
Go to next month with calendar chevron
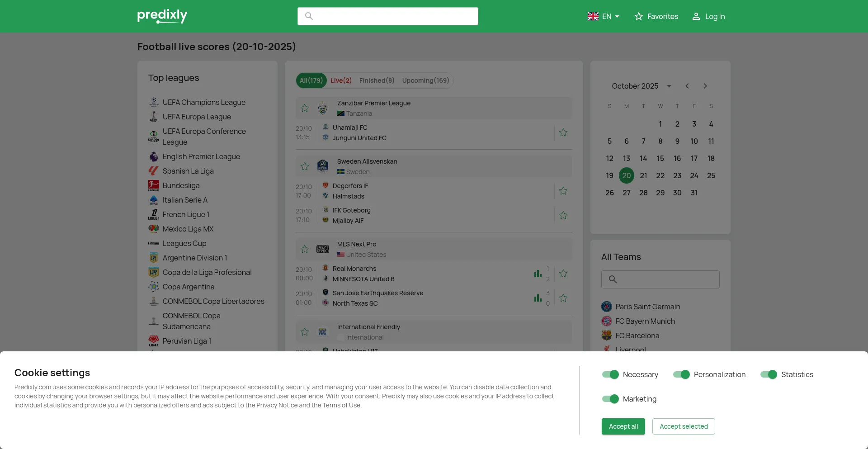point(705,86)
